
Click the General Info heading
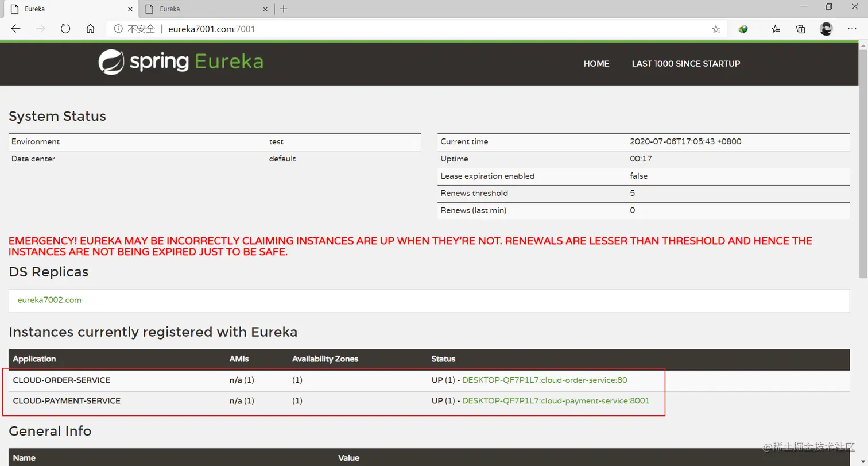tap(50, 431)
